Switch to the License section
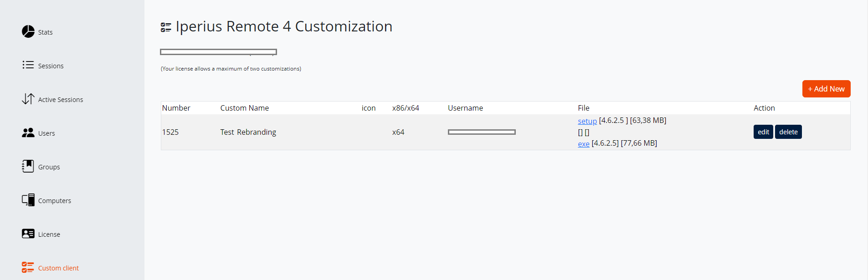 coord(50,234)
